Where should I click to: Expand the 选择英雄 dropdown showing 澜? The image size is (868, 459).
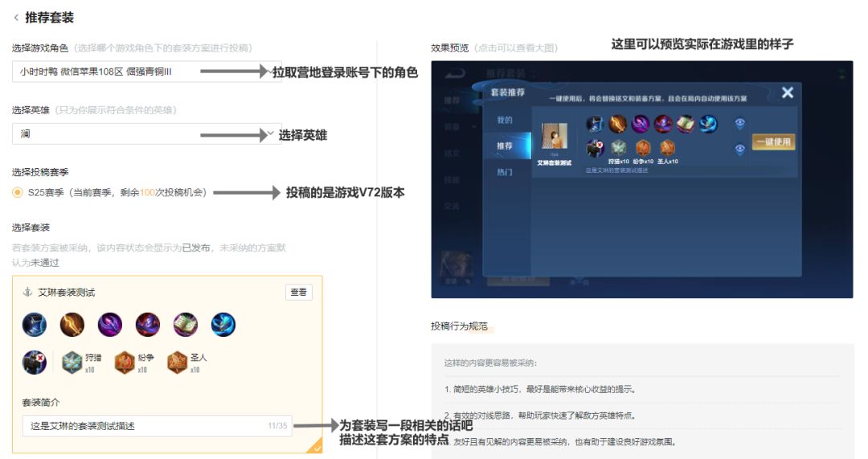(147, 134)
